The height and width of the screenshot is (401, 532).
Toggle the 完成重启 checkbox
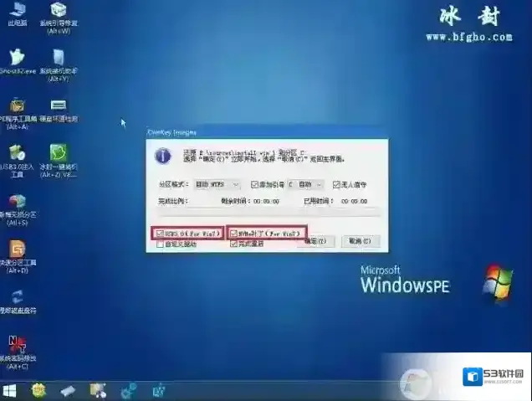pos(234,244)
